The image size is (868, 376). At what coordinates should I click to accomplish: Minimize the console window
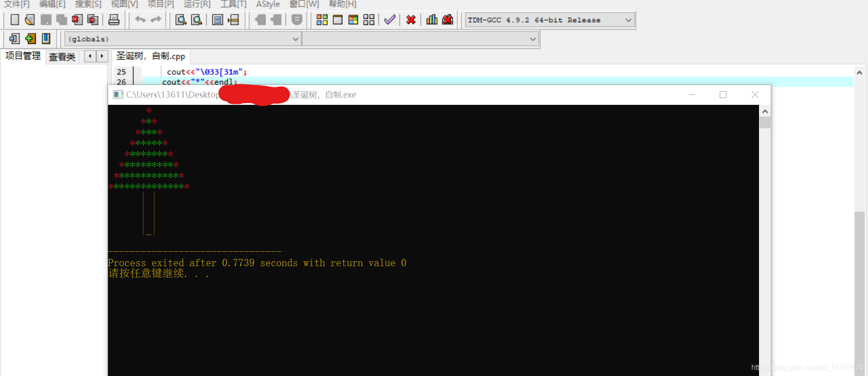(692, 94)
